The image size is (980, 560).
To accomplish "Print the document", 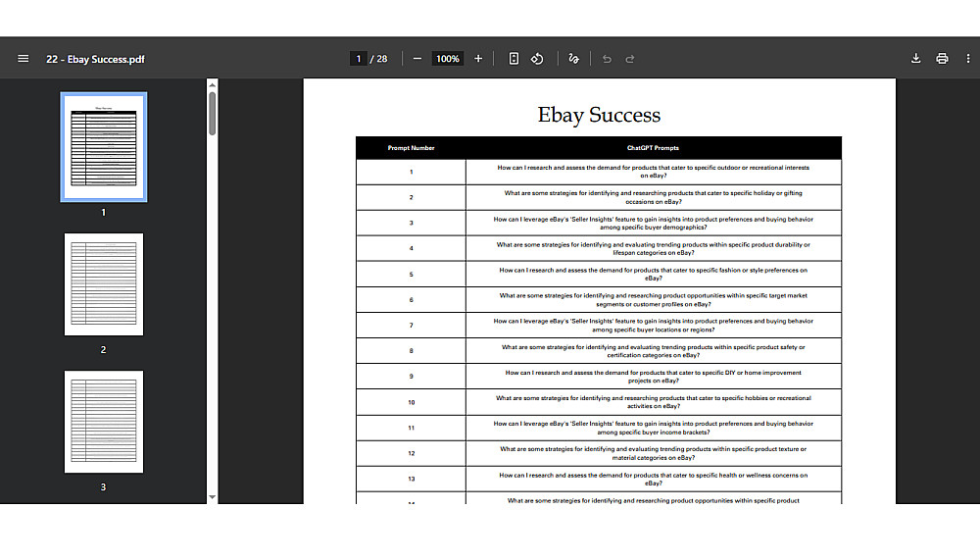I will click(x=942, y=59).
